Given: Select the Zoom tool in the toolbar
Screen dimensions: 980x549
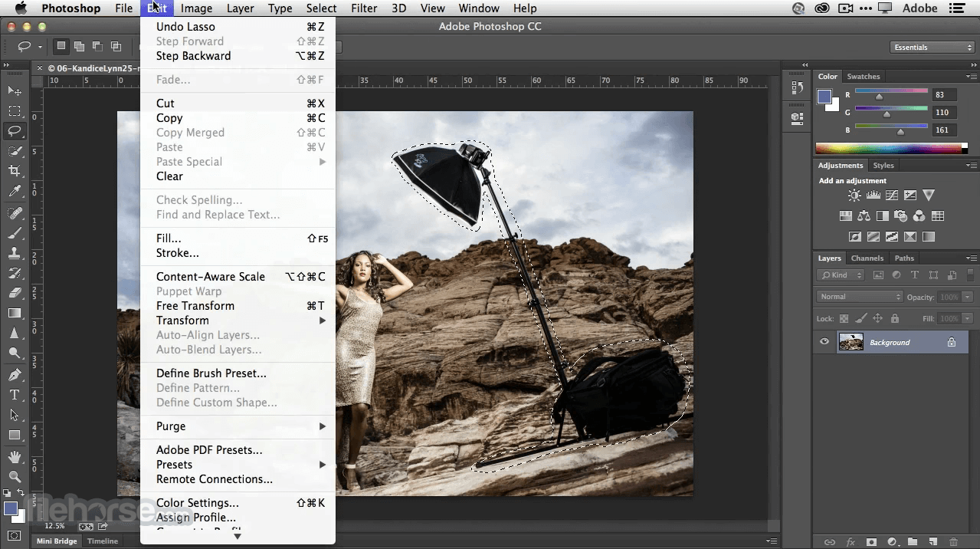Looking at the screenshot, I should tap(15, 477).
